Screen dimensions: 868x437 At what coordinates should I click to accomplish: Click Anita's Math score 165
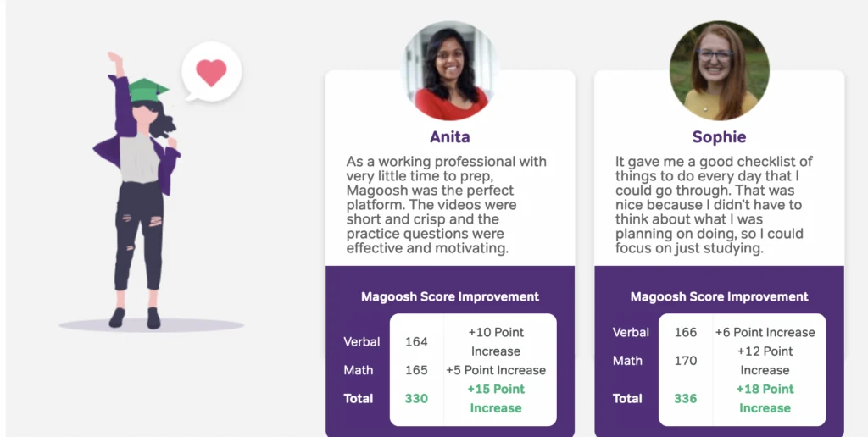[416, 370]
